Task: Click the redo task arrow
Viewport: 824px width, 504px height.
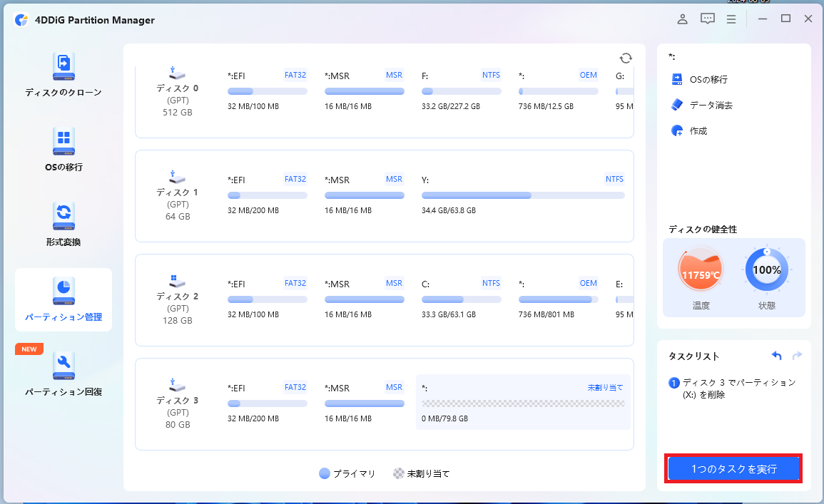Action: tap(797, 356)
